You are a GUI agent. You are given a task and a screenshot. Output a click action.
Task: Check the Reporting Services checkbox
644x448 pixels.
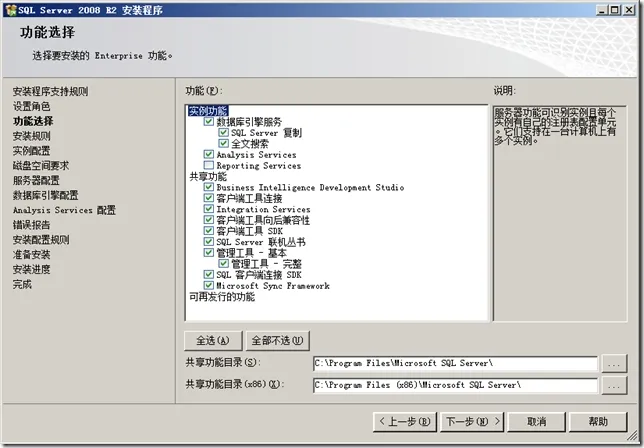pos(209,165)
